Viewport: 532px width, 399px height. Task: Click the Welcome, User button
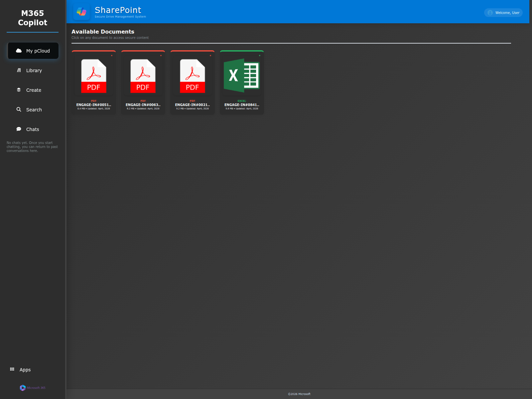[x=503, y=13]
